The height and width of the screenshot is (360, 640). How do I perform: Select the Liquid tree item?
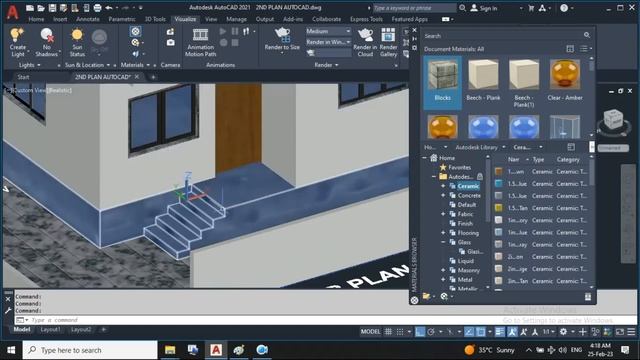(466, 261)
